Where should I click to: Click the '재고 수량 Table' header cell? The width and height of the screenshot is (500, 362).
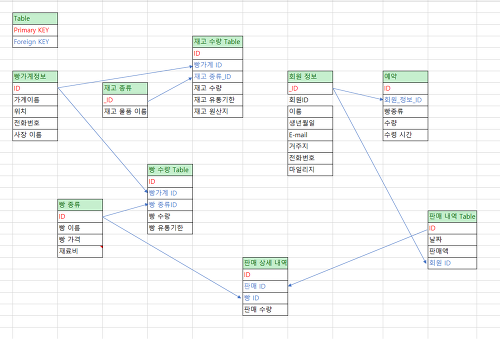point(217,42)
